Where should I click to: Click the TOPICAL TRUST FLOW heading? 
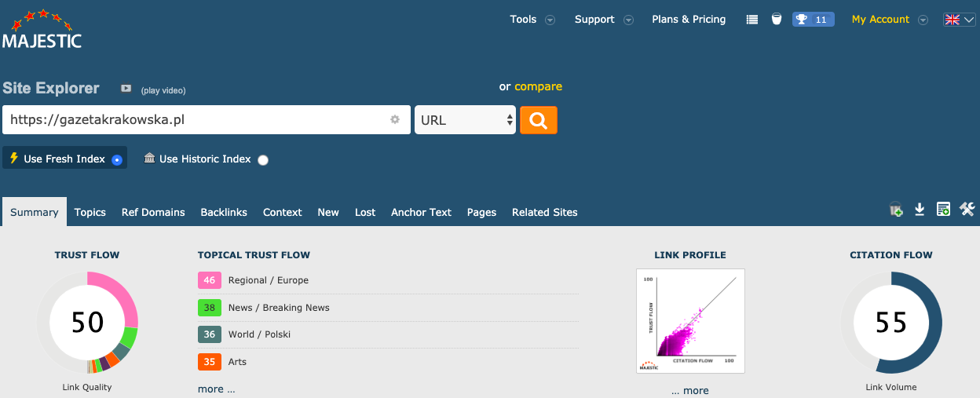click(x=254, y=254)
